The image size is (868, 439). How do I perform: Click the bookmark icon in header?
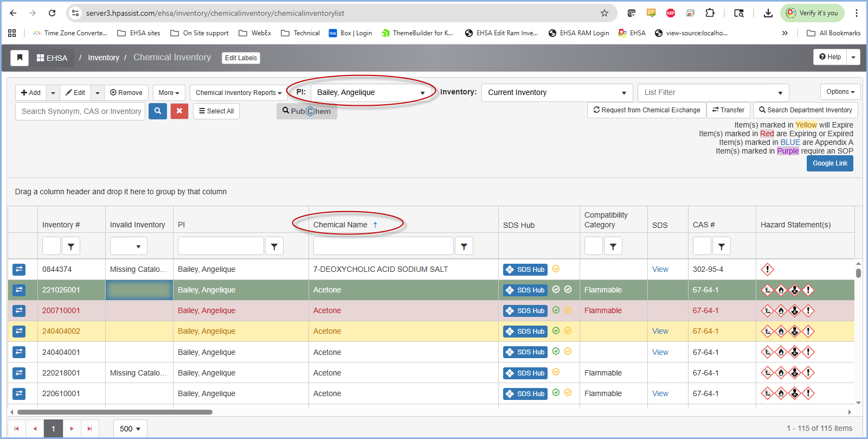pos(20,58)
